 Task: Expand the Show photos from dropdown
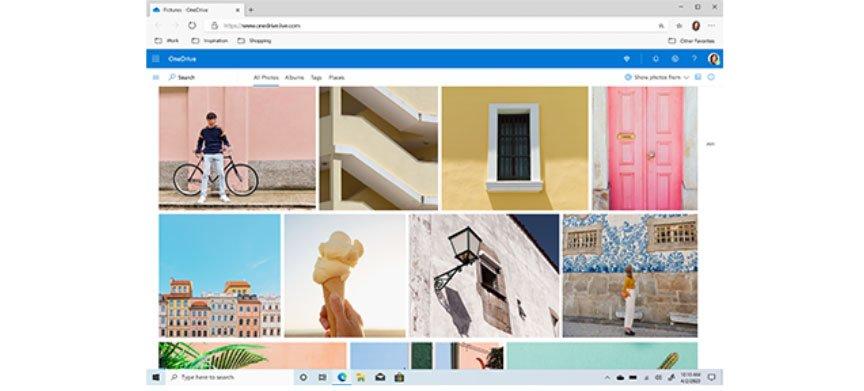pos(657,78)
